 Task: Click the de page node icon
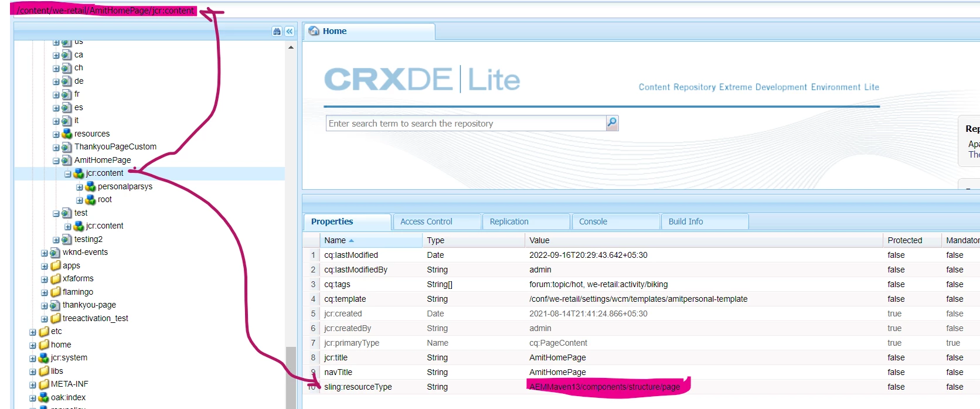67,81
